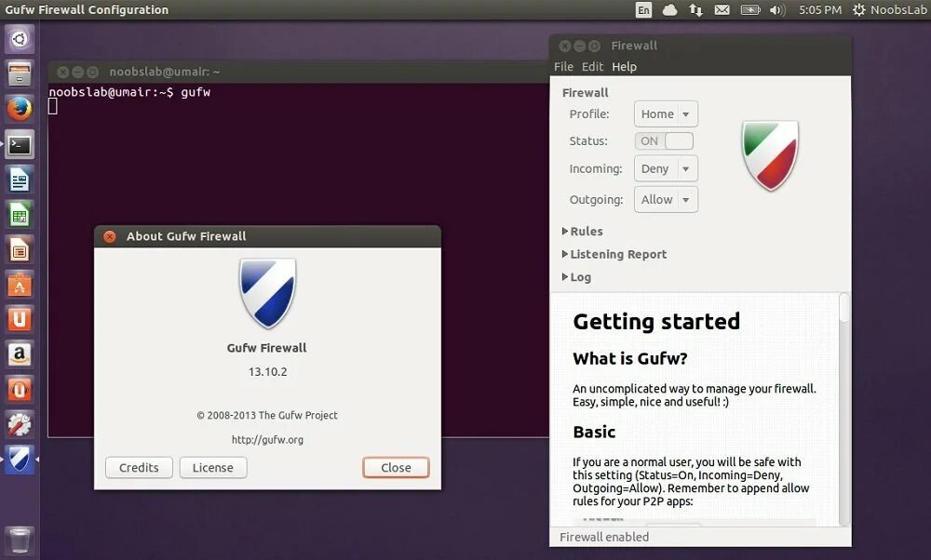Open the File menu in Firewall
Image resolution: width=931 pixels, height=560 pixels.
[563, 66]
